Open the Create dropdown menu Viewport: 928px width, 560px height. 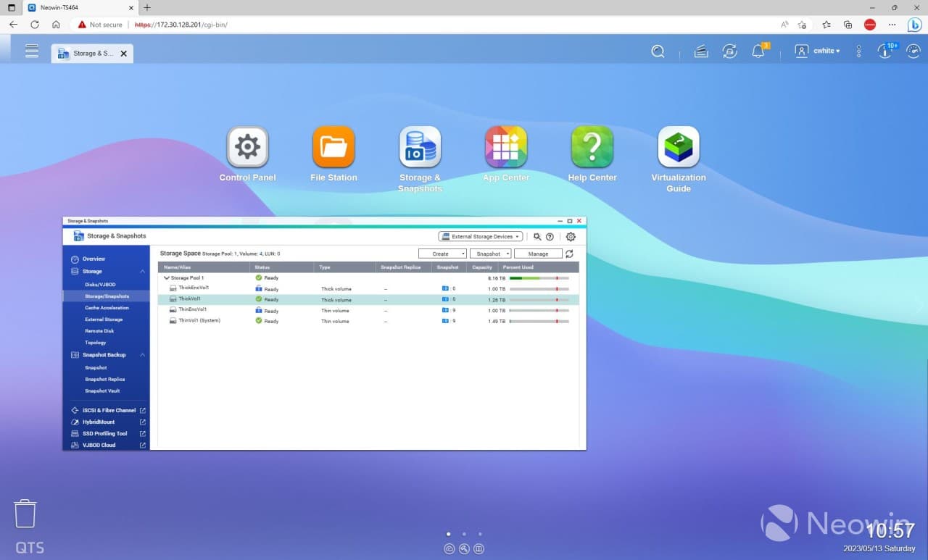click(442, 253)
